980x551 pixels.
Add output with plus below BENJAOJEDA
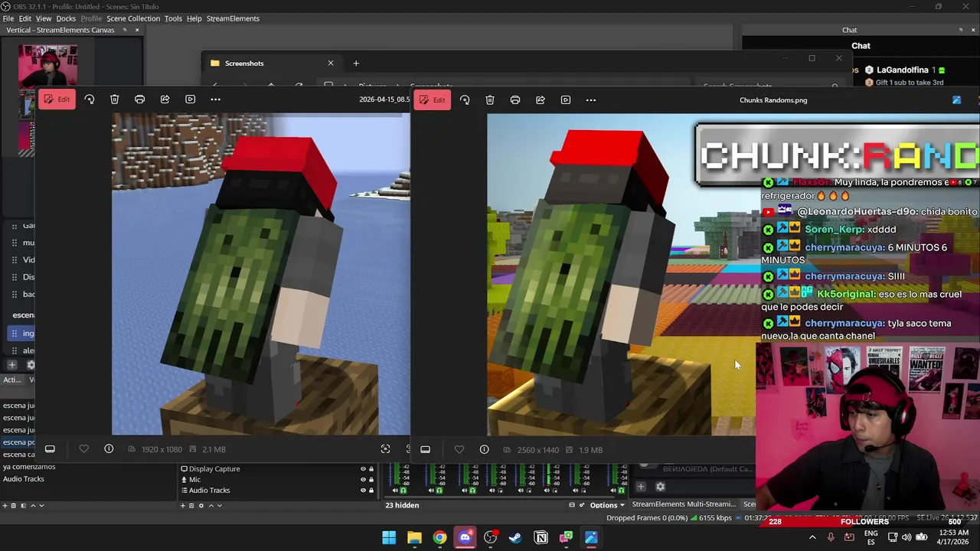tap(641, 487)
